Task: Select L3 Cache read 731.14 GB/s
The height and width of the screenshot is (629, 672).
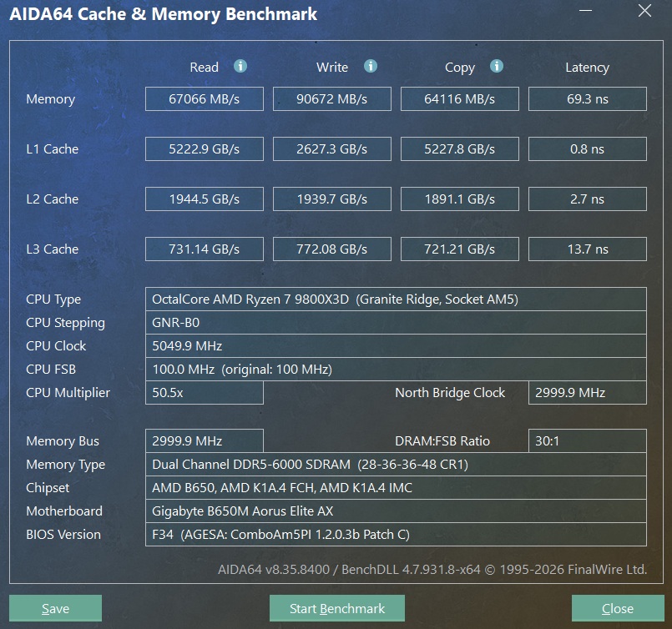Action: point(204,249)
